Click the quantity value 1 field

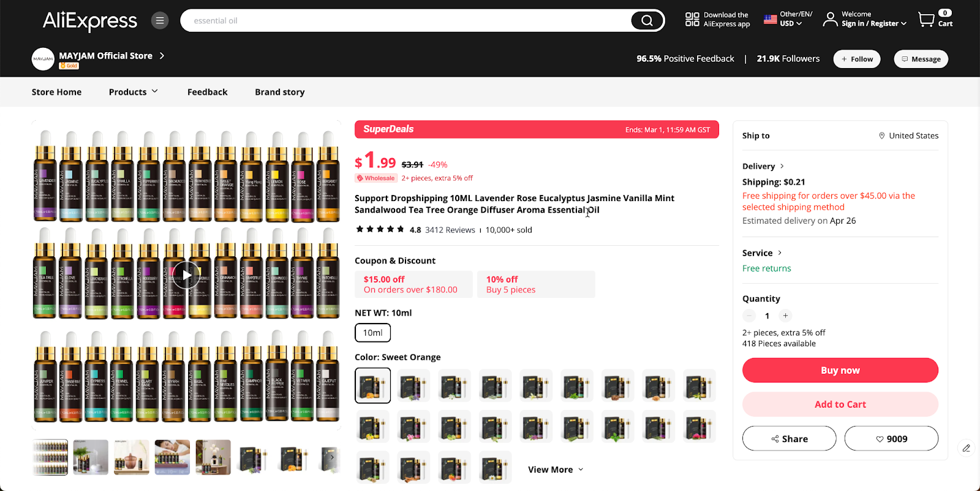pos(767,316)
